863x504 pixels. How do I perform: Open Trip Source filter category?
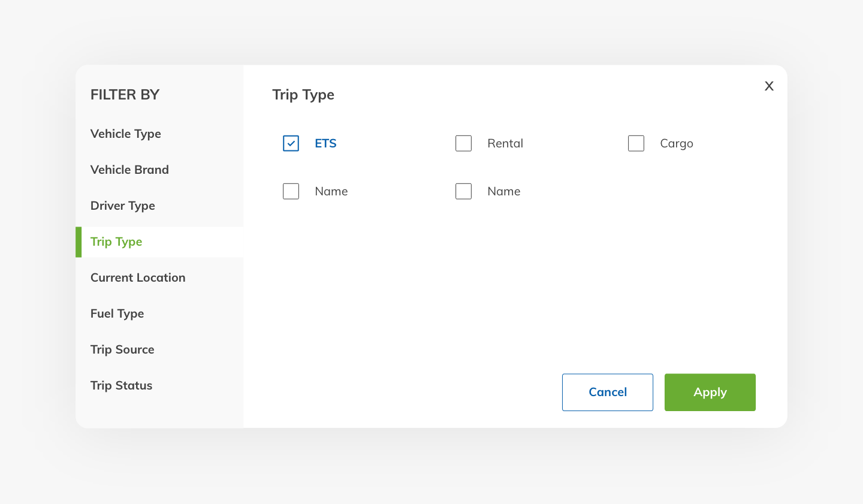tap(122, 349)
